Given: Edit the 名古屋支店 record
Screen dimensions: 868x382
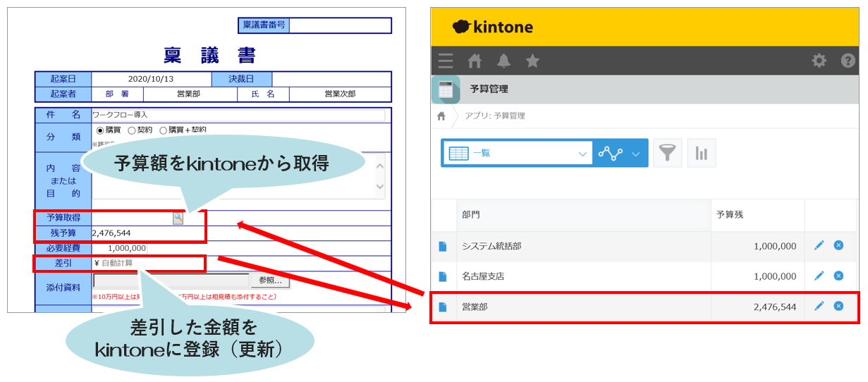Looking at the screenshot, I should point(819,276).
